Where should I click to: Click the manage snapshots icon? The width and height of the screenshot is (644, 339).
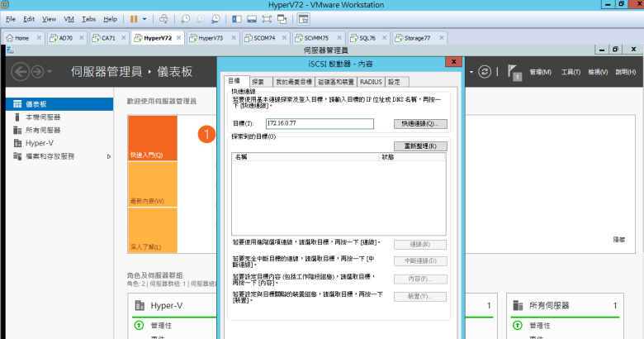pos(215,17)
